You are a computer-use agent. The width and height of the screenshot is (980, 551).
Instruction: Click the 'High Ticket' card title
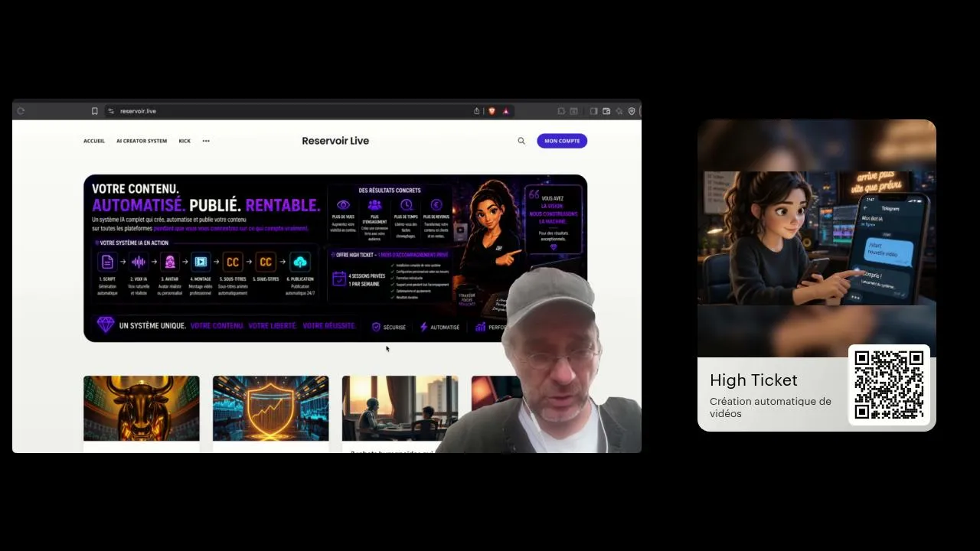click(753, 380)
